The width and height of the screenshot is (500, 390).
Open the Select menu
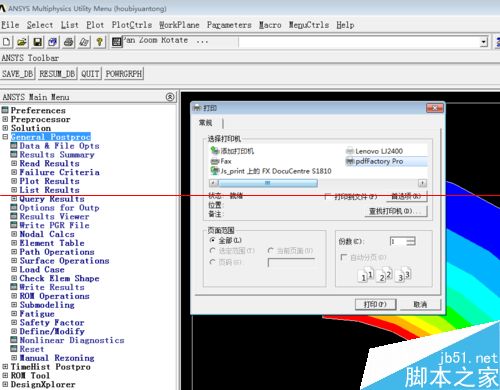coord(40,25)
